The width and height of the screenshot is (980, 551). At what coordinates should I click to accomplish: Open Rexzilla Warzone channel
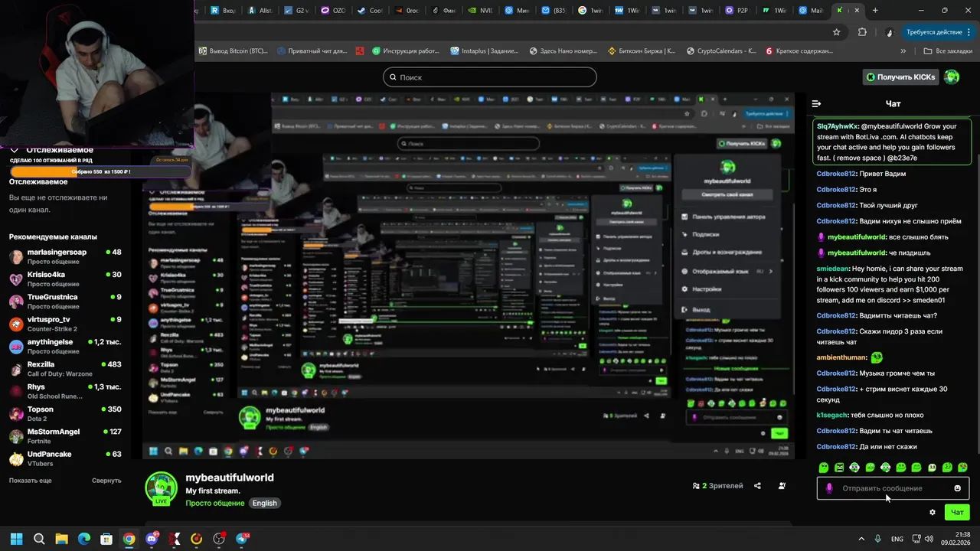(65, 369)
